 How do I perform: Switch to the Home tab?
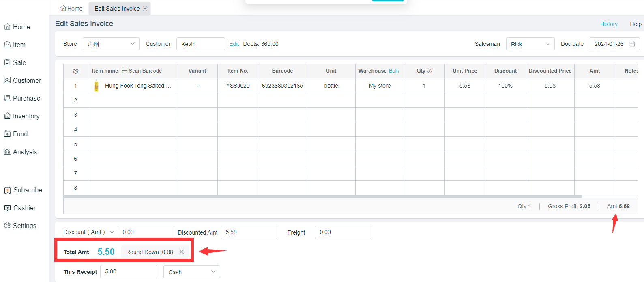tap(71, 9)
